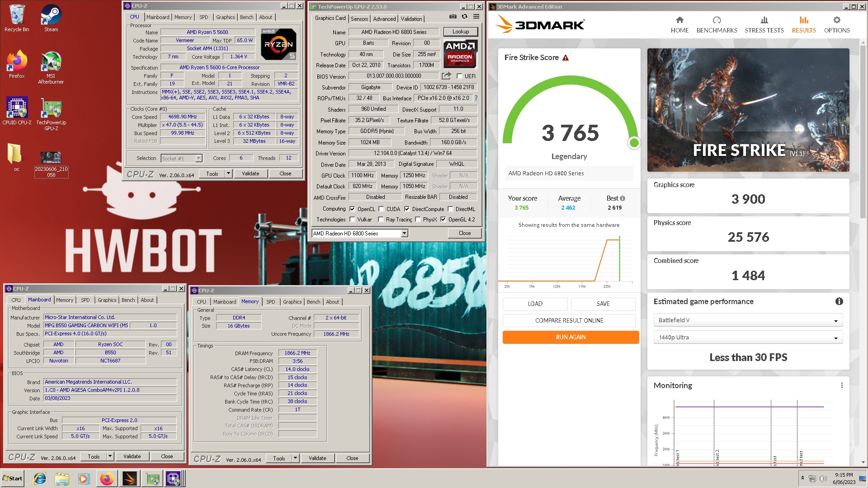
Task: Open the TechPowerUp GPU-Z desktop shortcut
Action: pos(51,114)
